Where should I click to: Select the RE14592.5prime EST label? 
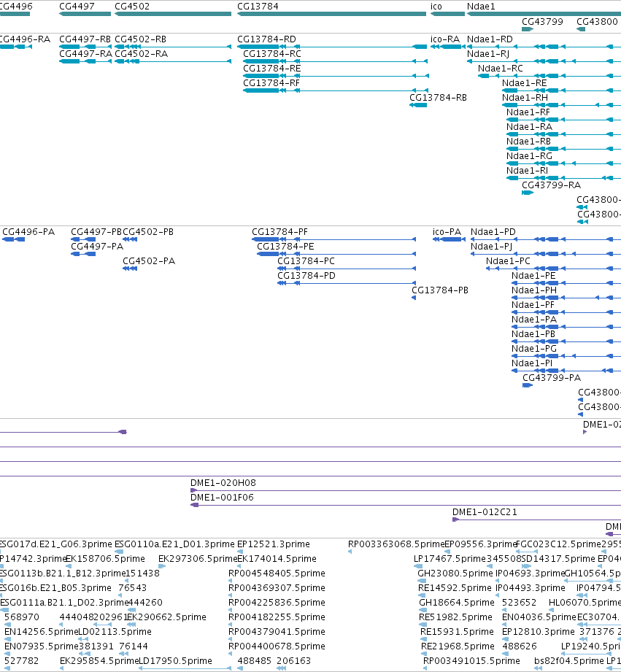[455, 587]
